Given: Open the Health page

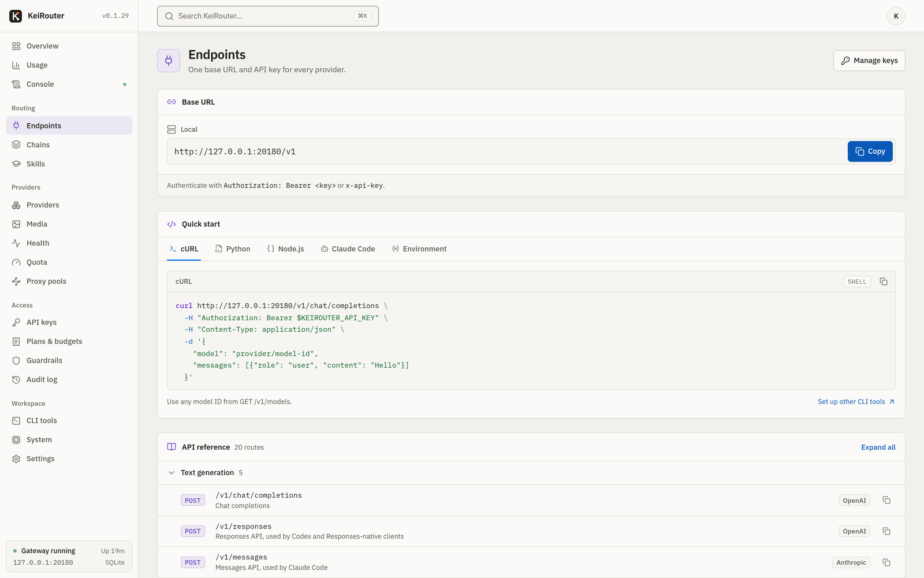Looking at the screenshot, I should [69, 243].
